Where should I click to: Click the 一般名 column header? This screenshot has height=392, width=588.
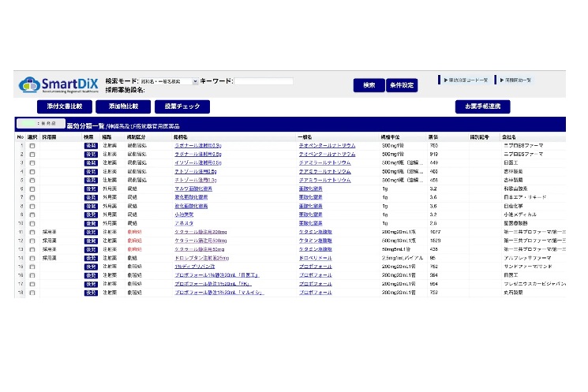point(305,137)
